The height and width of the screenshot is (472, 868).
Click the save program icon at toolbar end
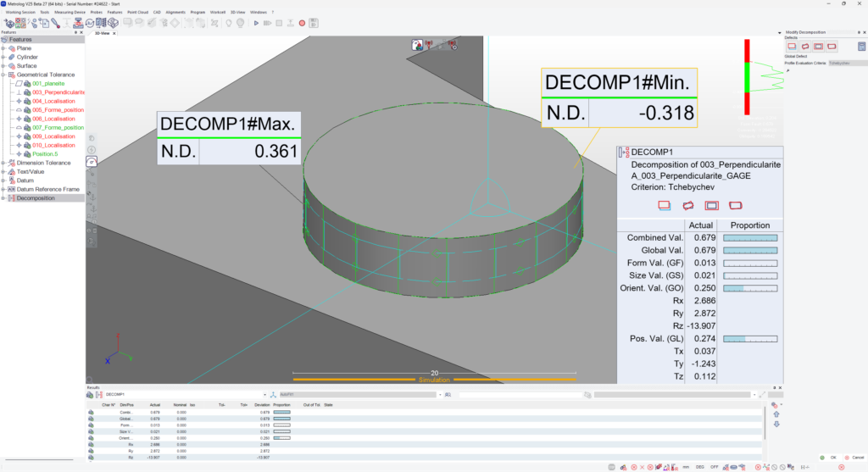pyautogui.click(x=314, y=23)
